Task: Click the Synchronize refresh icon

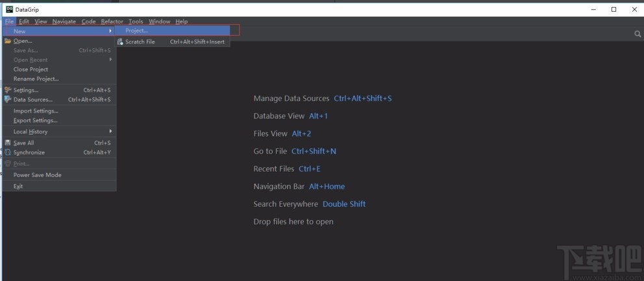Action: (x=8, y=152)
